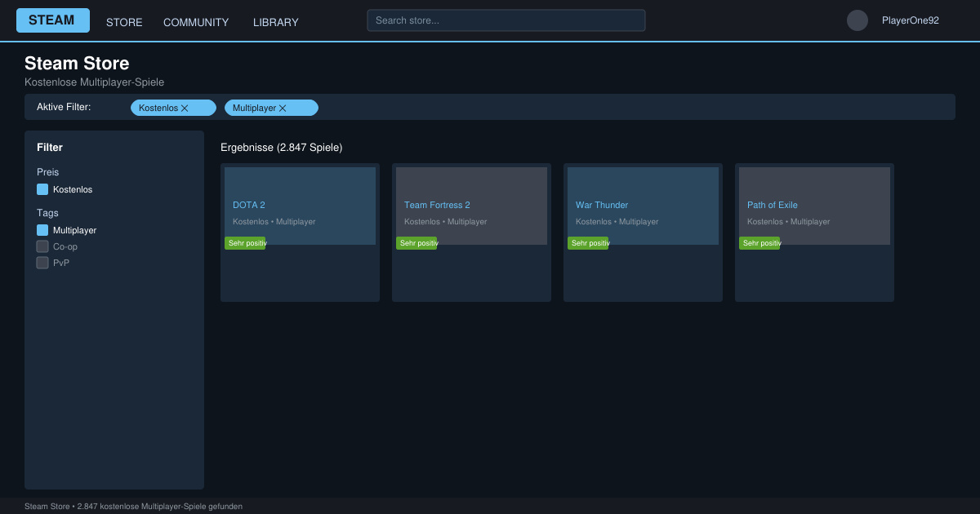The height and width of the screenshot is (514, 980).
Task: Click the Kostenlose Multiplayer-Spiele subtitle
Action: pos(95,82)
